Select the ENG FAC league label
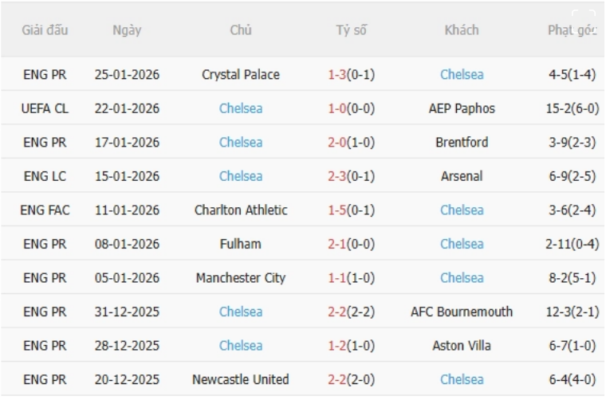606x400 pixels. [x=45, y=210]
